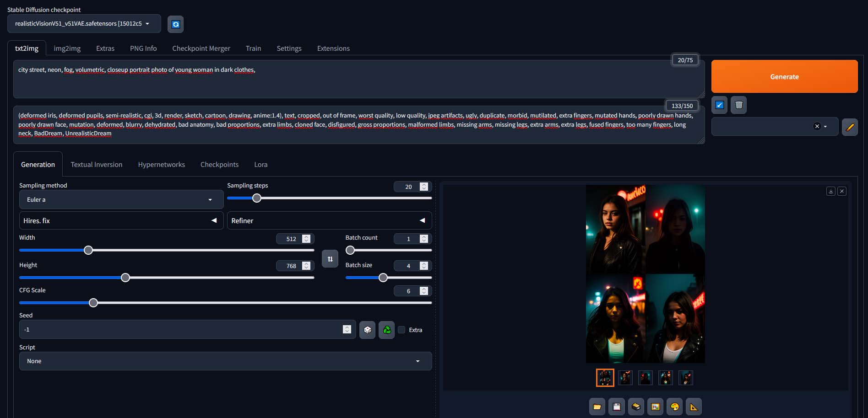
Task: Swap width and height values
Action: 330,259
